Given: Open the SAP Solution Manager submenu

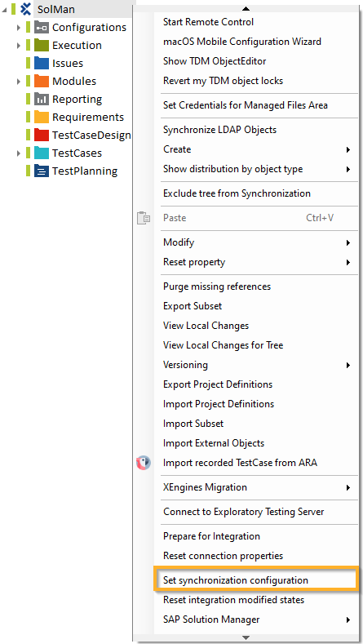Looking at the screenshot, I should (256, 620).
